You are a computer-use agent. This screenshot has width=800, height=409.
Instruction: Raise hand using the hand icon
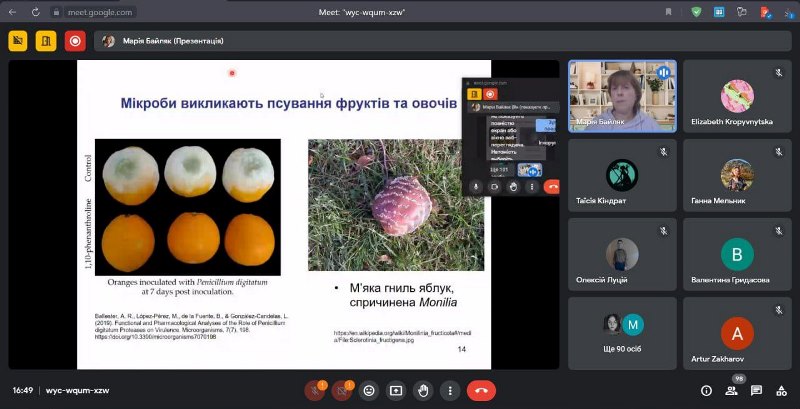[x=423, y=390]
